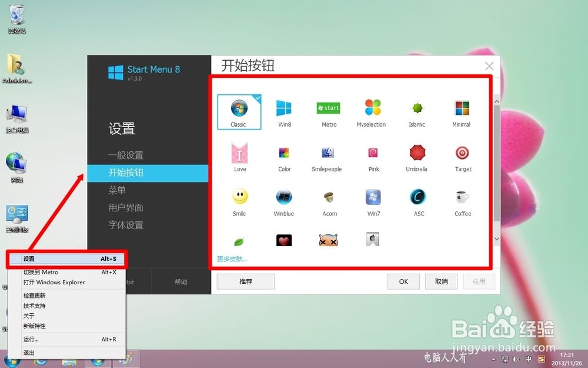
Task: Open the 这台电脑 desktop icon
Action: pos(17,120)
